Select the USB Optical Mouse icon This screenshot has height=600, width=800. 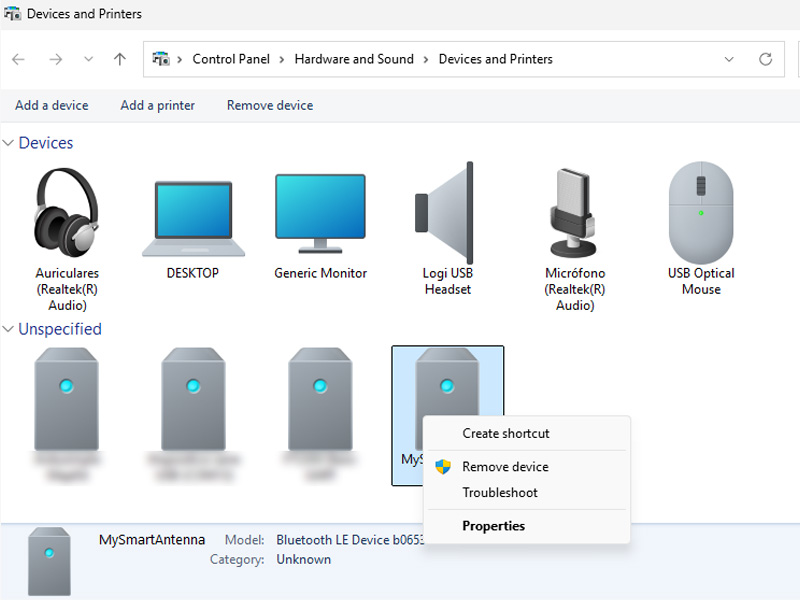(x=700, y=212)
